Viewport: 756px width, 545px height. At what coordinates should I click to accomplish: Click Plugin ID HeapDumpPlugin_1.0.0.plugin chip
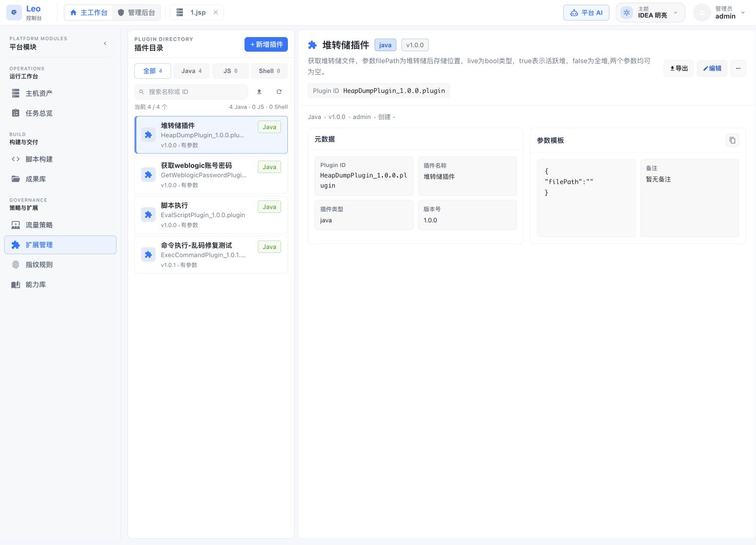[x=379, y=91]
